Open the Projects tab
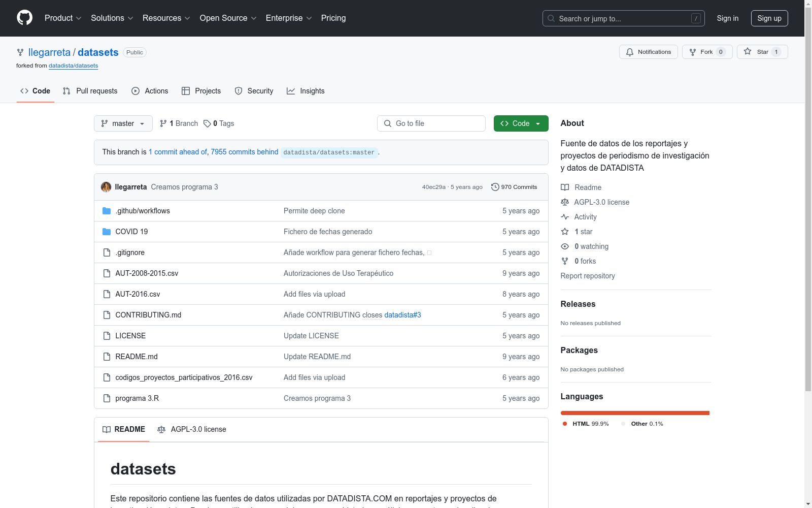 click(x=201, y=91)
